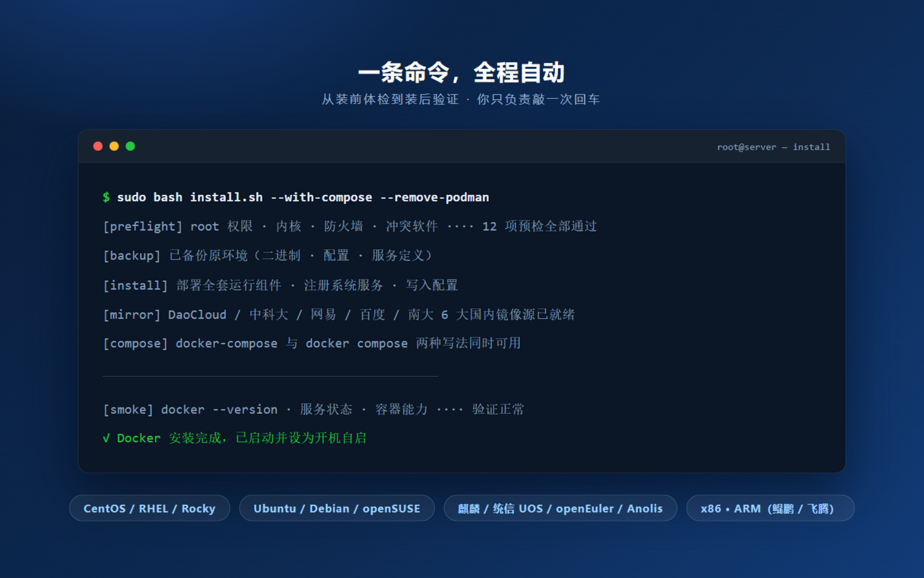Click the green 'Docker 安装完成' success line

tap(234, 438)
